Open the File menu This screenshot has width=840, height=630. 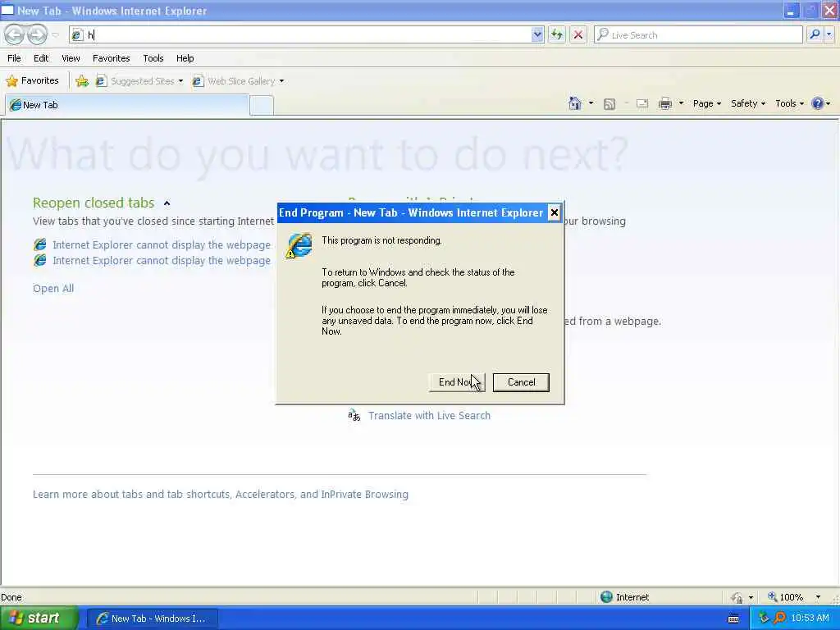coord(14,58)
